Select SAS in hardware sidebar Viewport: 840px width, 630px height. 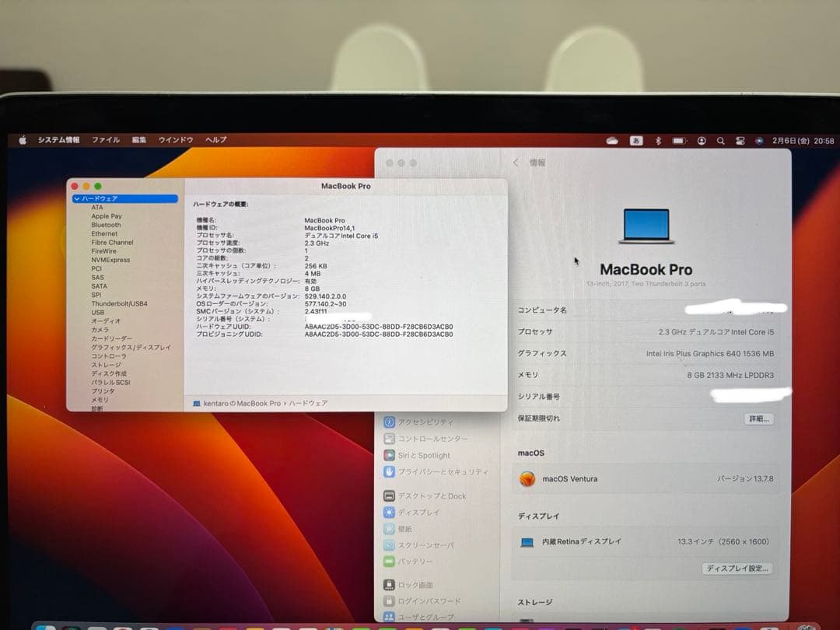click(x=97, y=278)
